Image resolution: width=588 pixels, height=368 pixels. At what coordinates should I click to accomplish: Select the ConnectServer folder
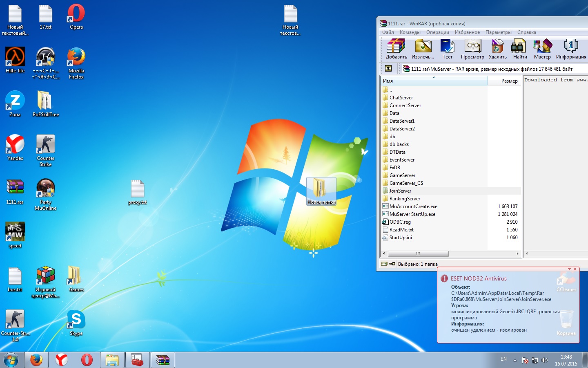[405, 105]
